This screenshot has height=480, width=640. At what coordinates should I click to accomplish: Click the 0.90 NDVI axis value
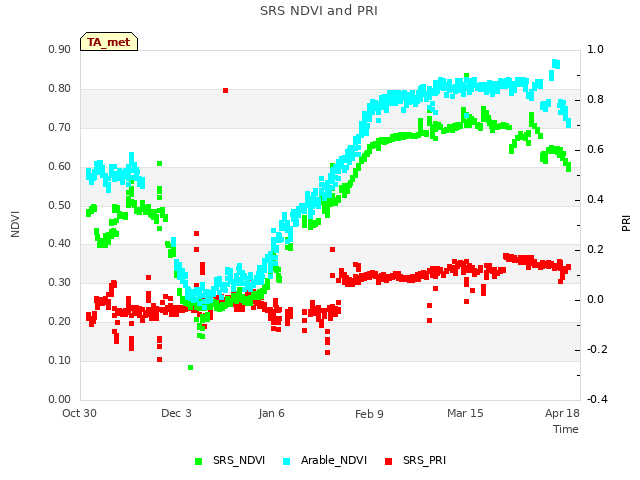point(60,49)
